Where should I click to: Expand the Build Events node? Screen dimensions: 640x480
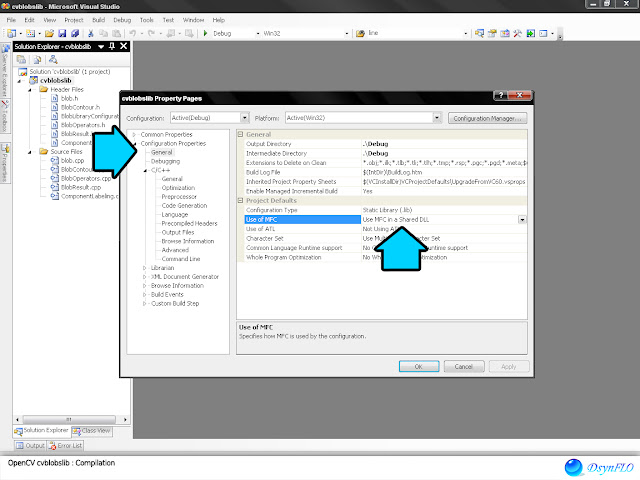(x=144, y=295)
